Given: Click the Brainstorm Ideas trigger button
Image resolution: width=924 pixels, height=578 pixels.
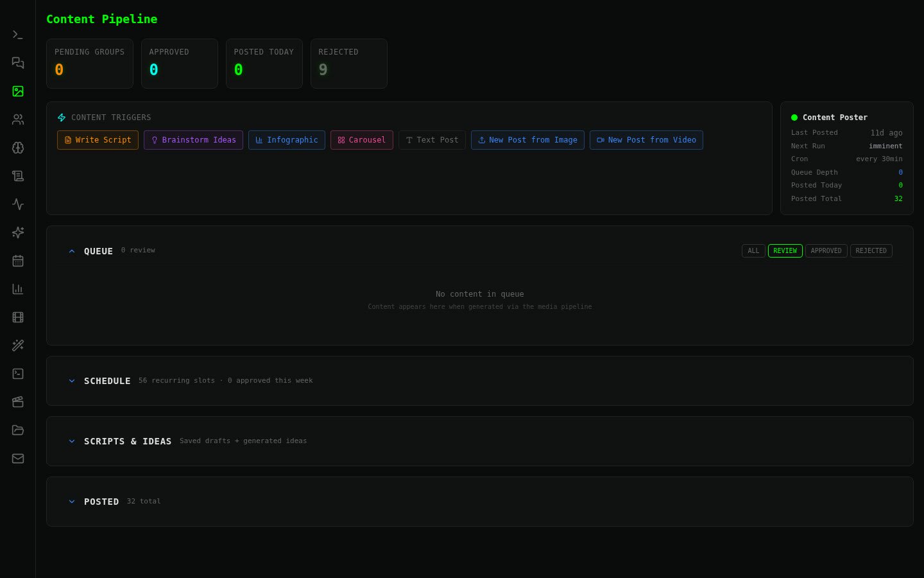Looking at the screenshot, I should coord(193,140).
